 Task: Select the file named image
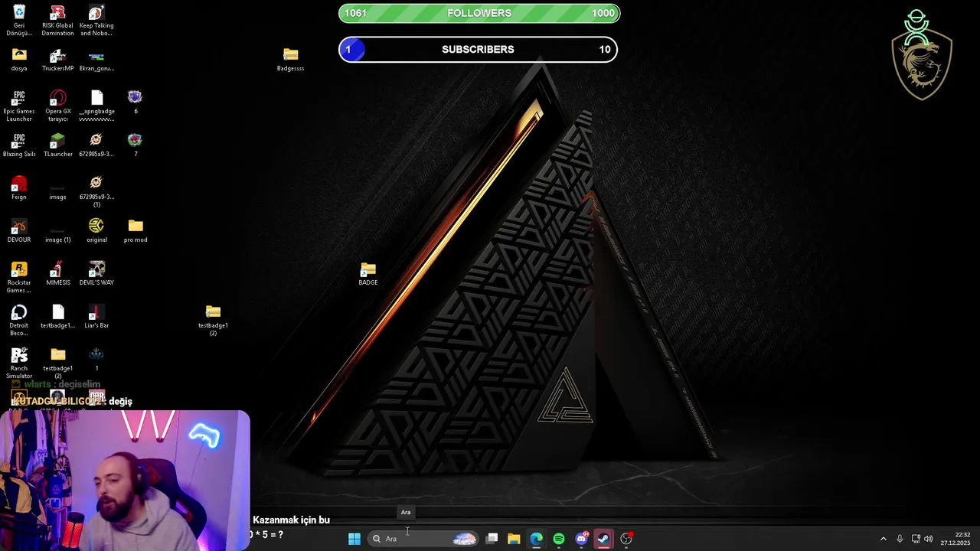coord(57,191)
